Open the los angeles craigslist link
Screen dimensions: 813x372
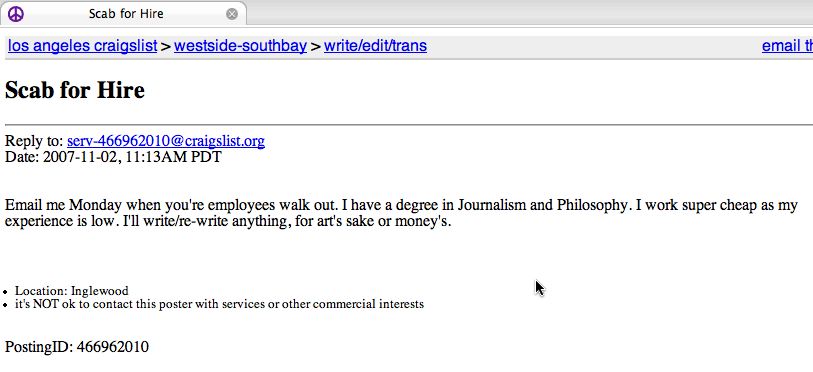pyautogui.click(x=82, y=46)
